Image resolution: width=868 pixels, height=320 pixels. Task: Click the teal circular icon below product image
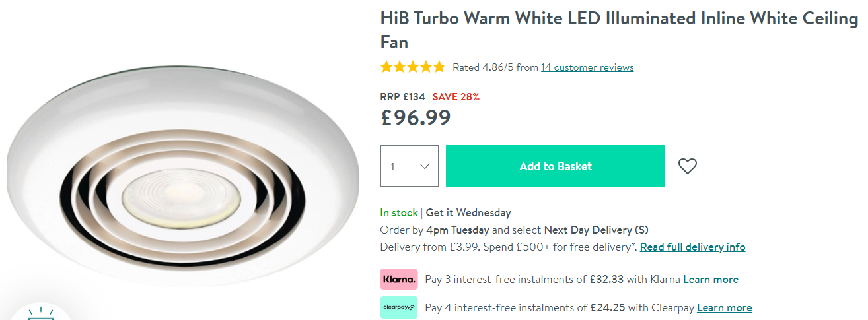click(x=40, y=312)
